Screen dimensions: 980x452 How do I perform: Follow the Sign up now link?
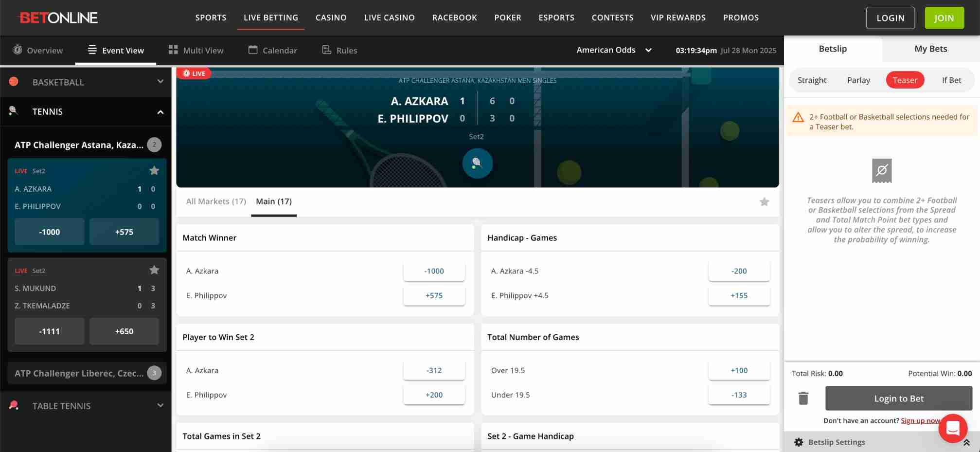(x=921, y=420)
